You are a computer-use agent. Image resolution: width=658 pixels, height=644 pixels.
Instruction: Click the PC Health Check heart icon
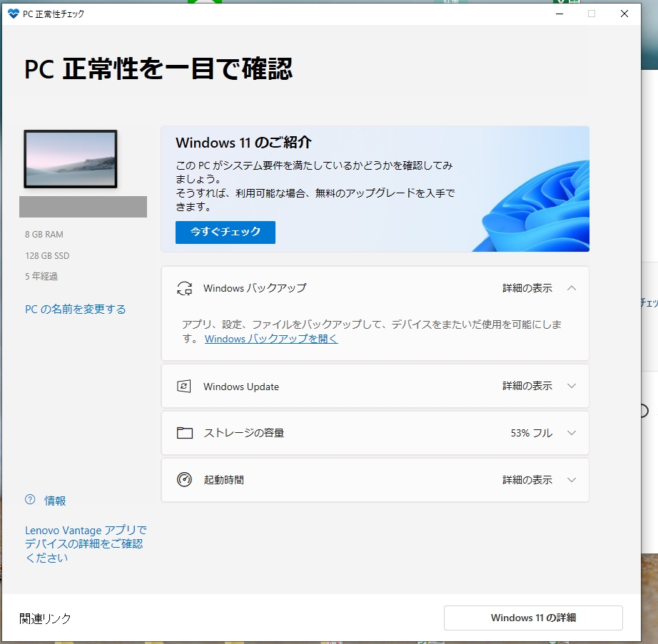click(13, 14)
